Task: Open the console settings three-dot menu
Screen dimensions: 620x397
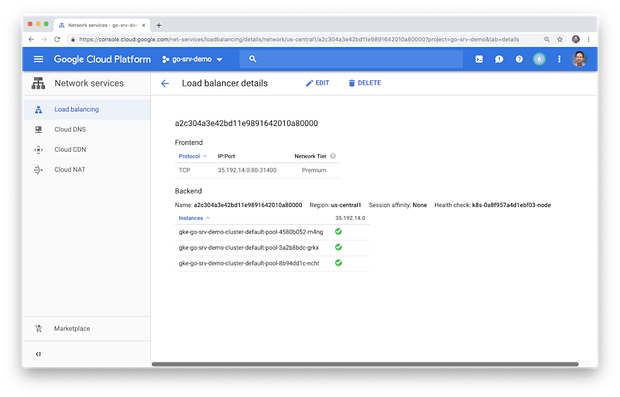Action: pos(559,59)
